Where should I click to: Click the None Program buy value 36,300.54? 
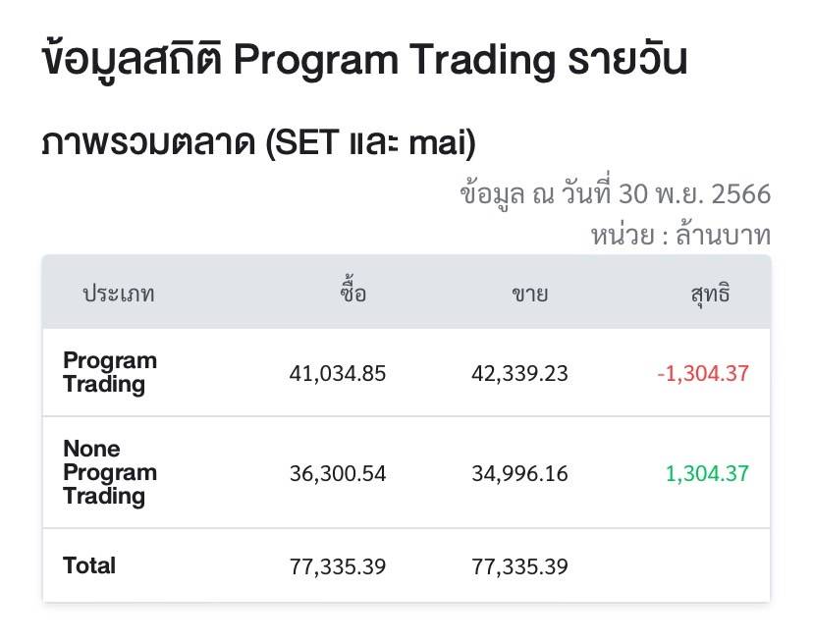click(x=338, y=473)
